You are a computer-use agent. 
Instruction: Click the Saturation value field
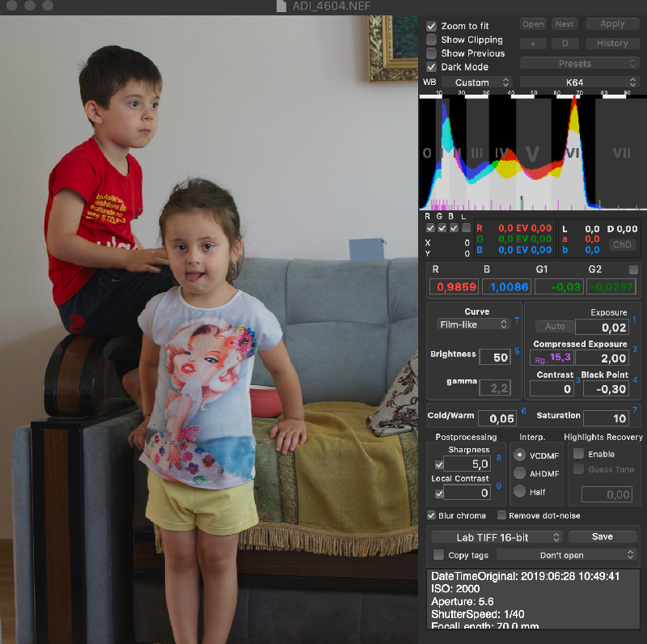pos(606,418)
